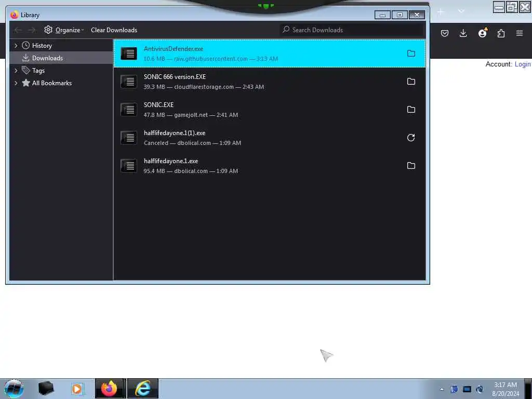Select the SONIC.EXE filename
532x399 pixels.
tap(158, 105)
